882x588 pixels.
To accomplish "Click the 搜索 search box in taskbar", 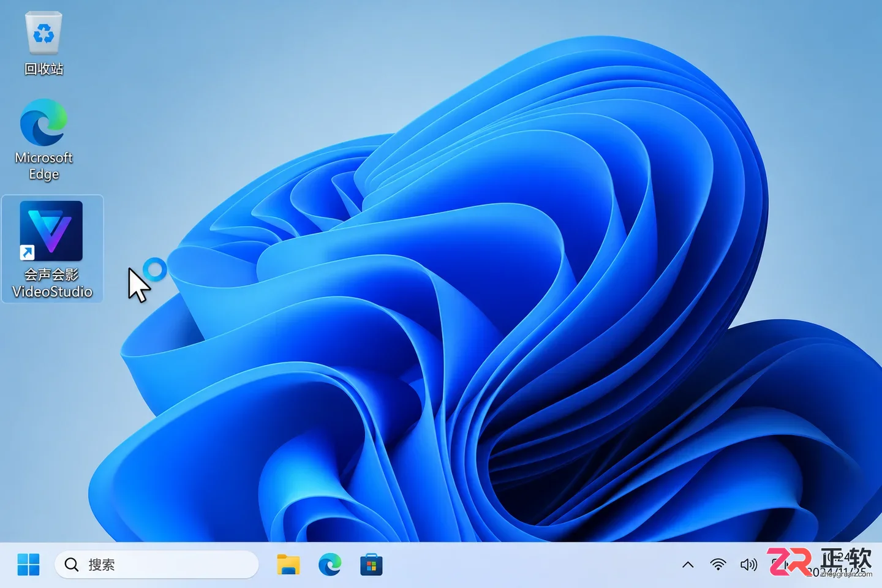I will (x=157, y=564).
